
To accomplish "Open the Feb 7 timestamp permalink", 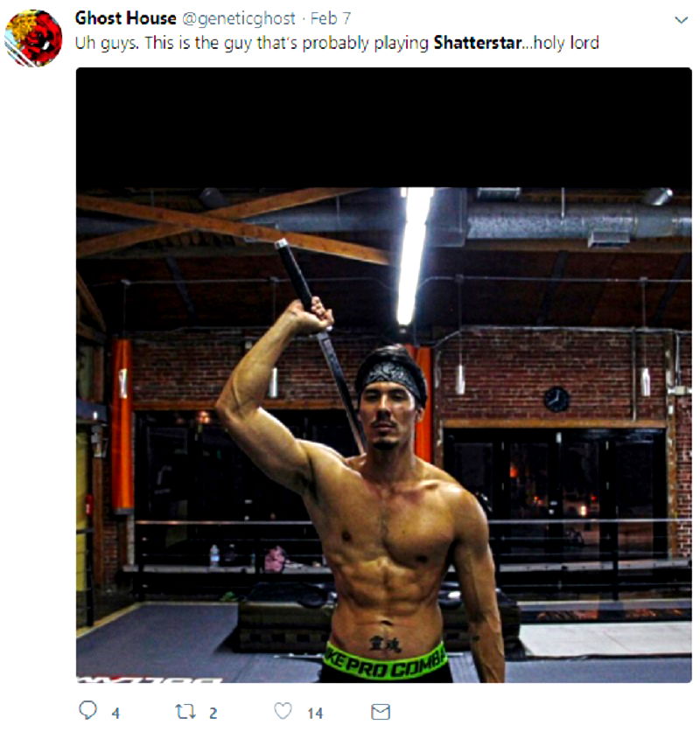I will [330, 18].
